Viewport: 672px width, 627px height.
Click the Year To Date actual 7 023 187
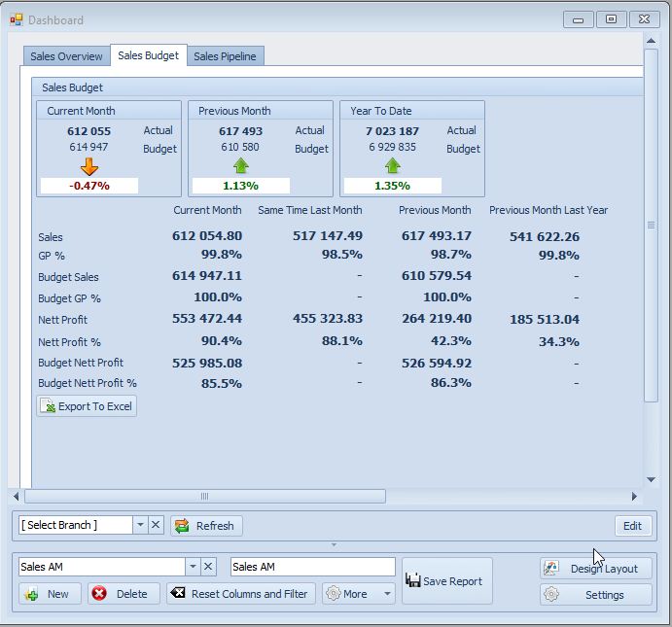392,131
